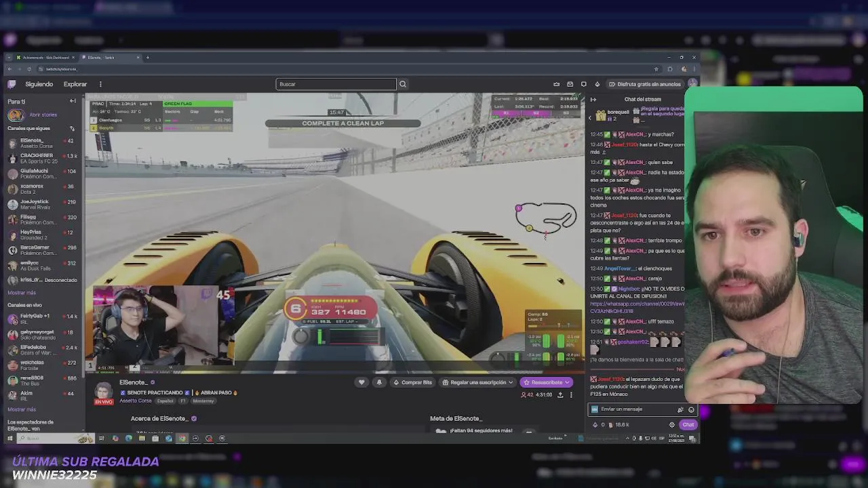Open channel points balance 18.6 k

click(618, 425)
